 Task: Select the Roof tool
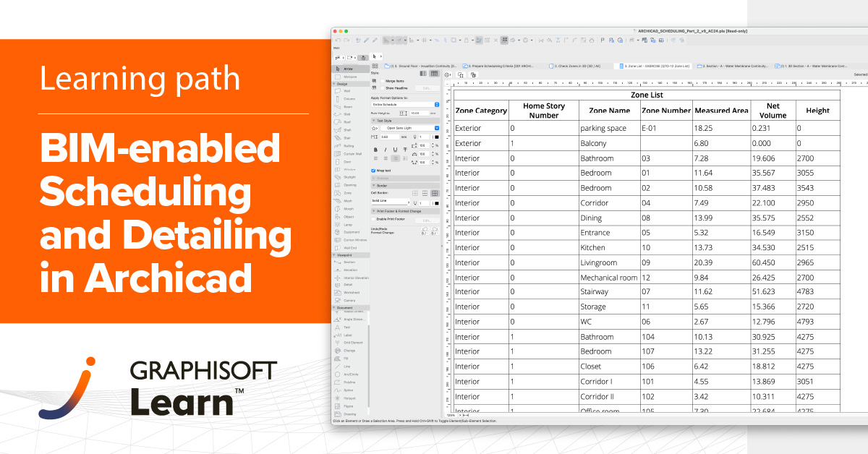pos(349,122)
